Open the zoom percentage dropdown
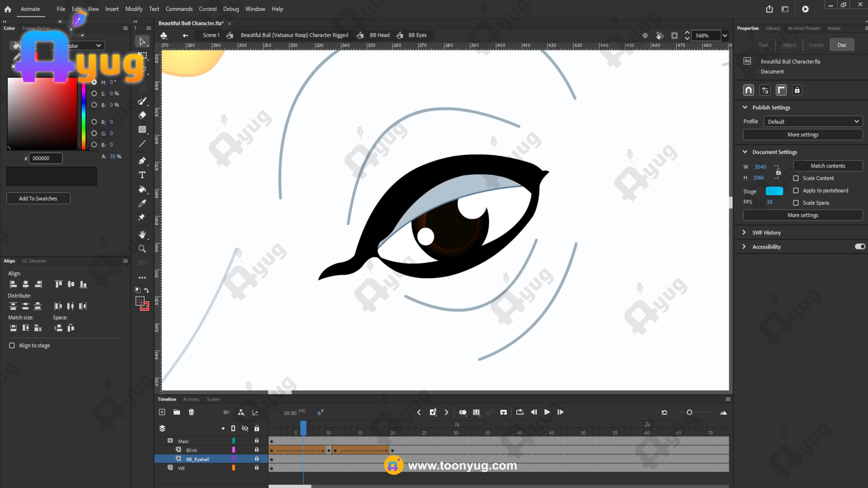Image resolution: width=868 pixels, height=488 pixels. click(x=725, y=36)
